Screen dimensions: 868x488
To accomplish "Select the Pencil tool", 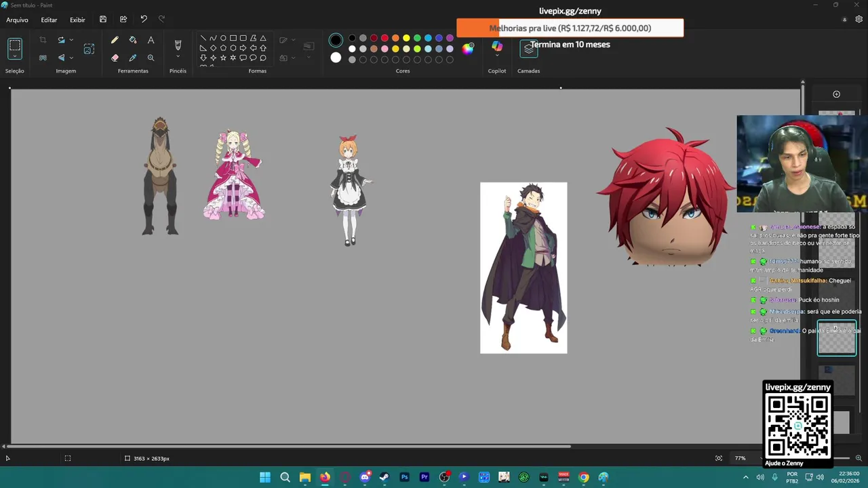I will 115,40.
